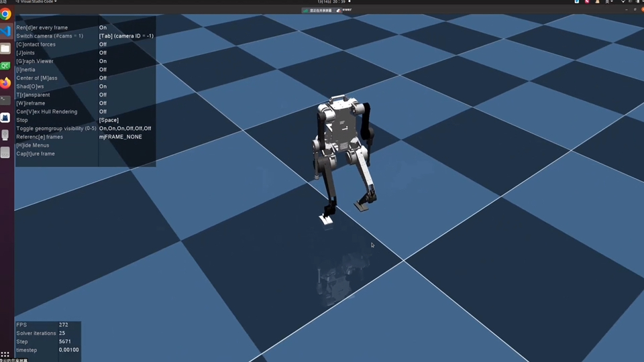Click the '[I]nertia' label
The height and width of the screenshot is (362, 644).
26,70
